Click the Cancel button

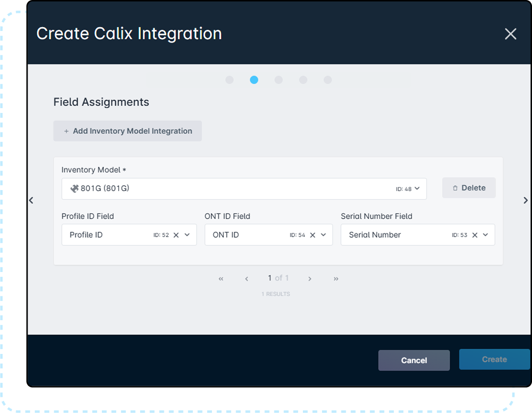pyautogui.click(x=414, y=360)
